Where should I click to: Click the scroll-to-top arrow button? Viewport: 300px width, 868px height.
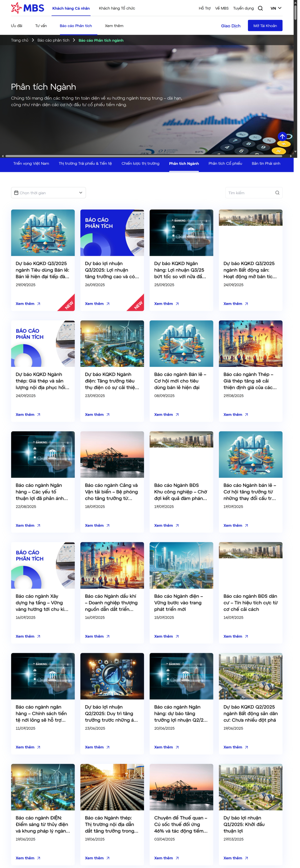pos(282,136)
